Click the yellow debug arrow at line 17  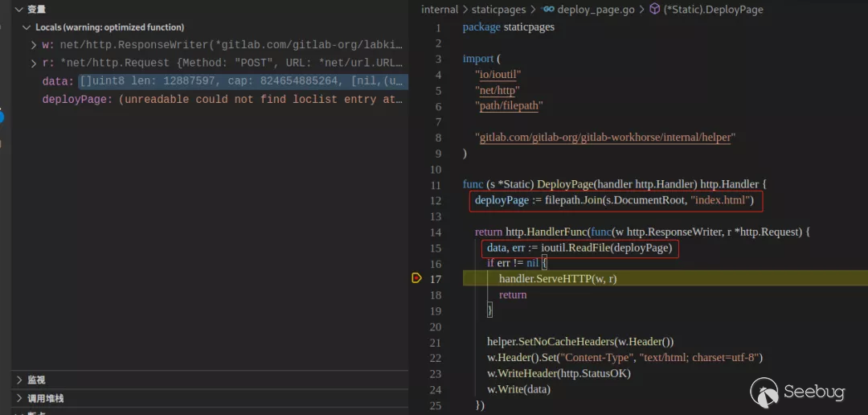pyautogui.click(x=416, y=278)
